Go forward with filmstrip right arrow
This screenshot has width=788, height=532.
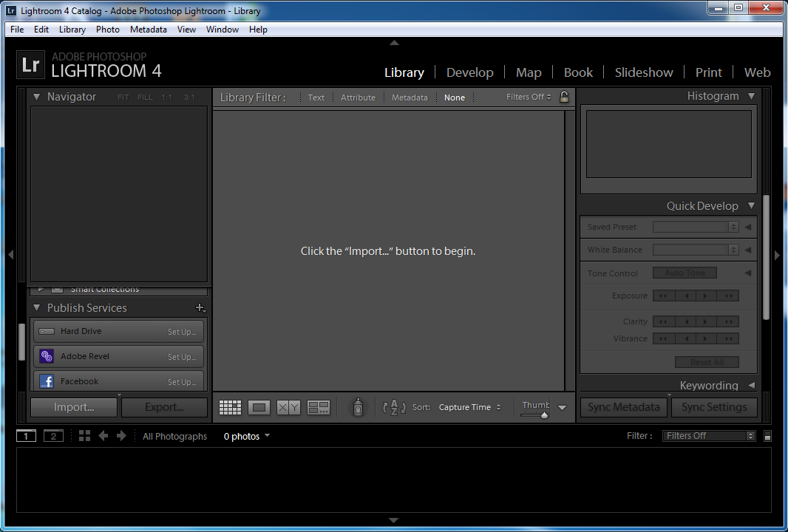[121, 435]
